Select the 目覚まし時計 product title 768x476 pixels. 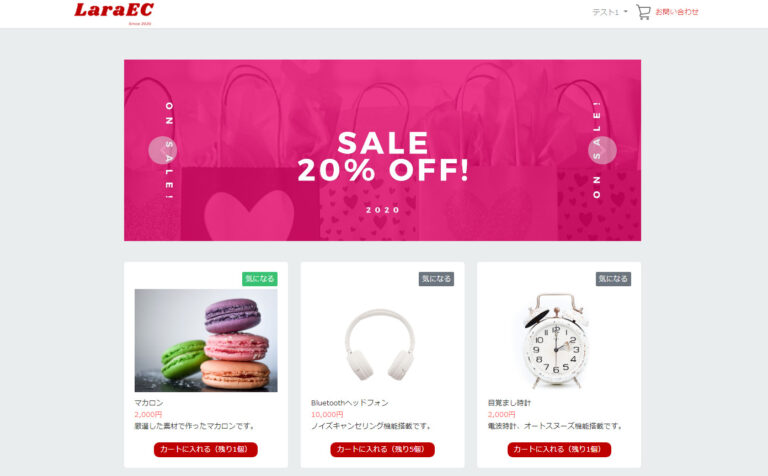coord(509,403)
